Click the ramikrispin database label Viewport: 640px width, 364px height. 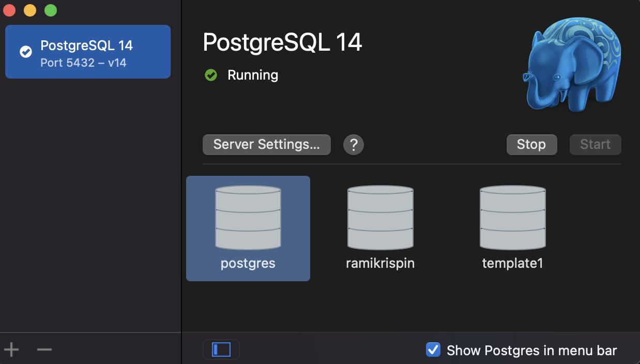pyautogui.click(x=380, y=263)
